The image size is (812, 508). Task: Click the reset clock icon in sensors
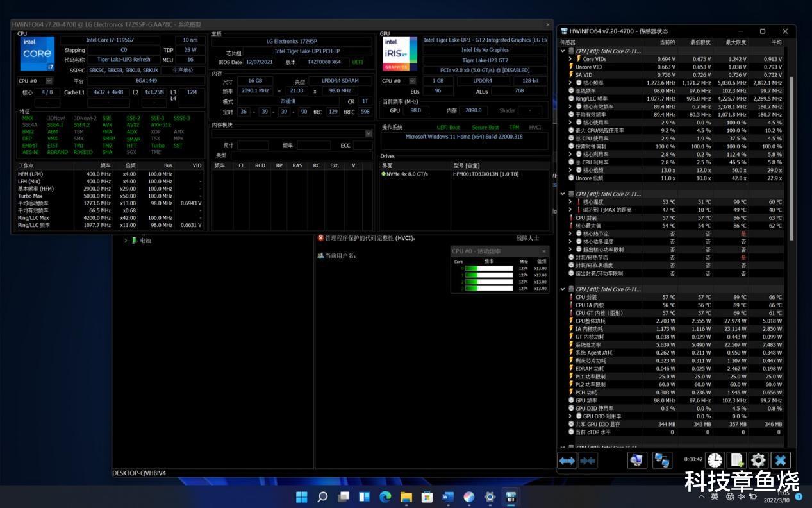[715, 461]
